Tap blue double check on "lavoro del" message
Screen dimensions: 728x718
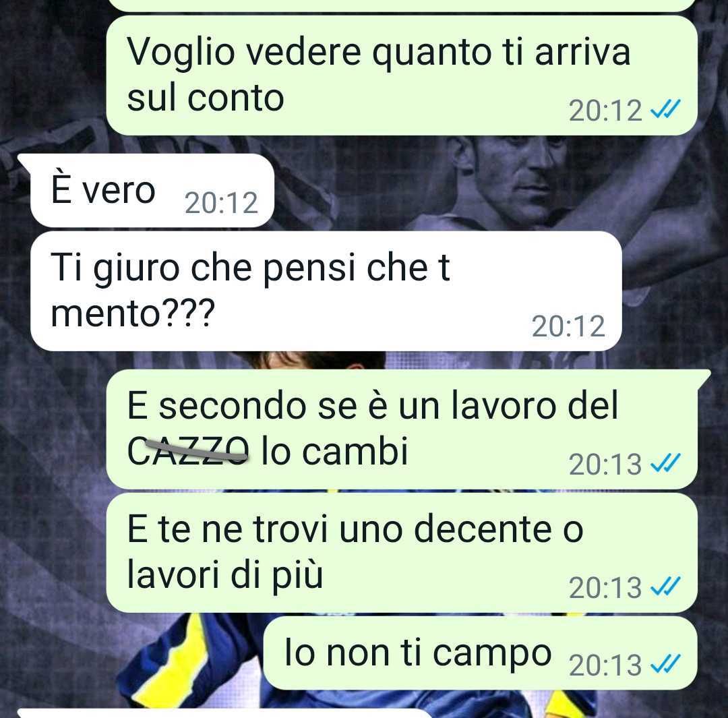point(665,463)
